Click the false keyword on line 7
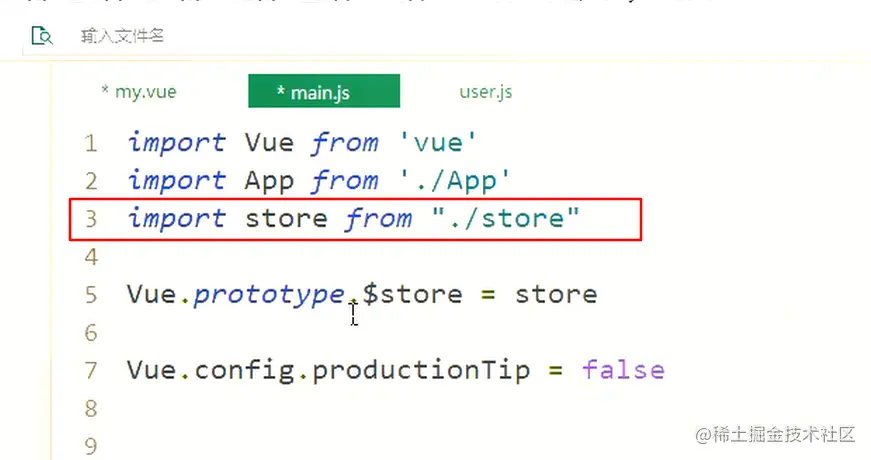This screenshot has width=871, height=460. coord(623,369)
